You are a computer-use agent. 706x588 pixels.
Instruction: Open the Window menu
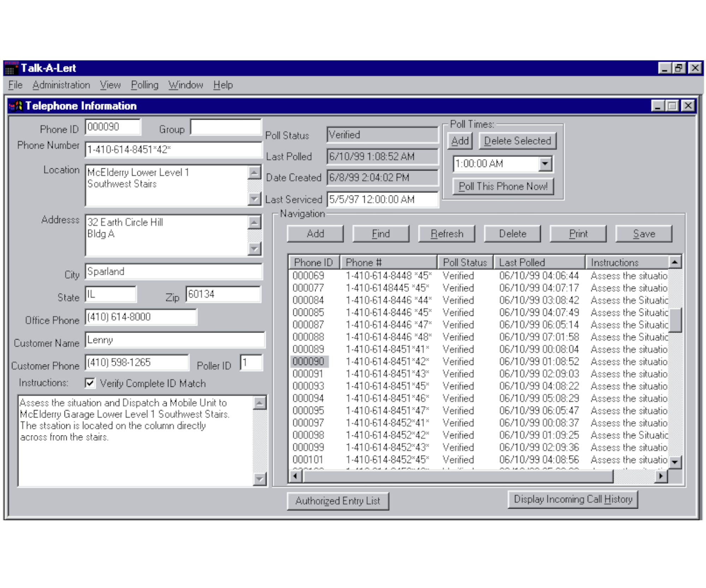click(x=186, y=85)
